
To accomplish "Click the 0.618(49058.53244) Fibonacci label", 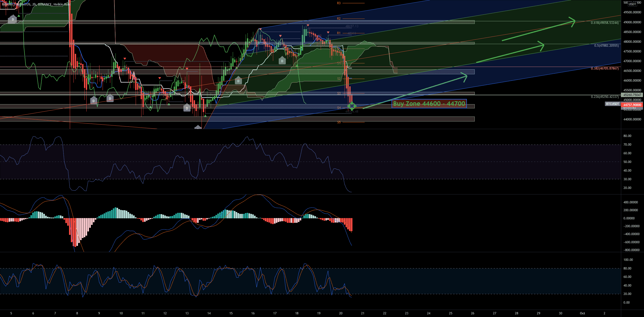I will [x=605, y=23].
